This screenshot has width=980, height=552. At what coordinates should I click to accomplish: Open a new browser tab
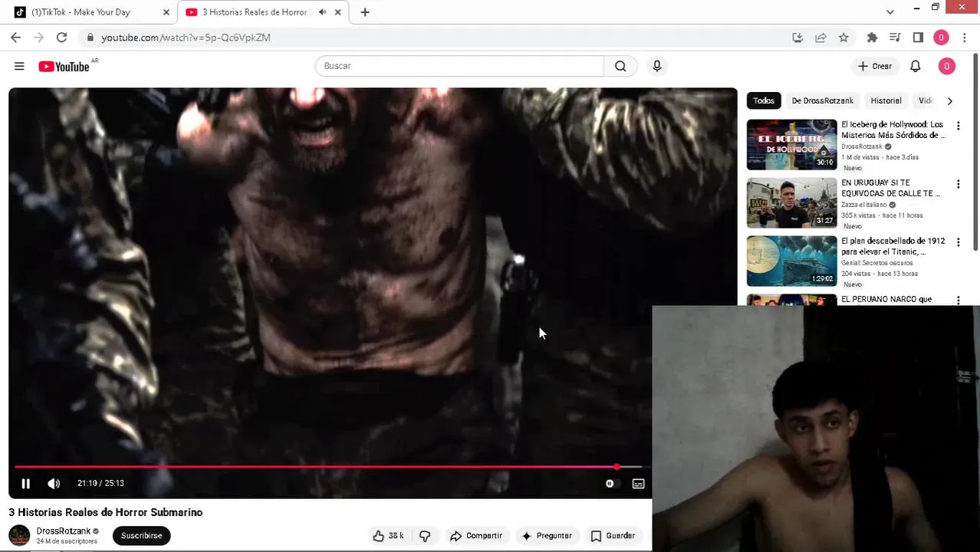tap(365, 12)
